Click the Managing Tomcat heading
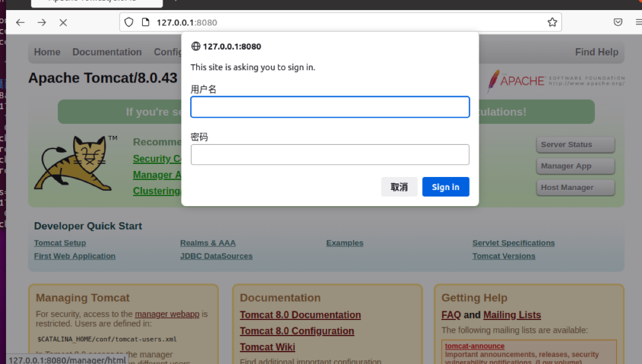 pos(83,297)
